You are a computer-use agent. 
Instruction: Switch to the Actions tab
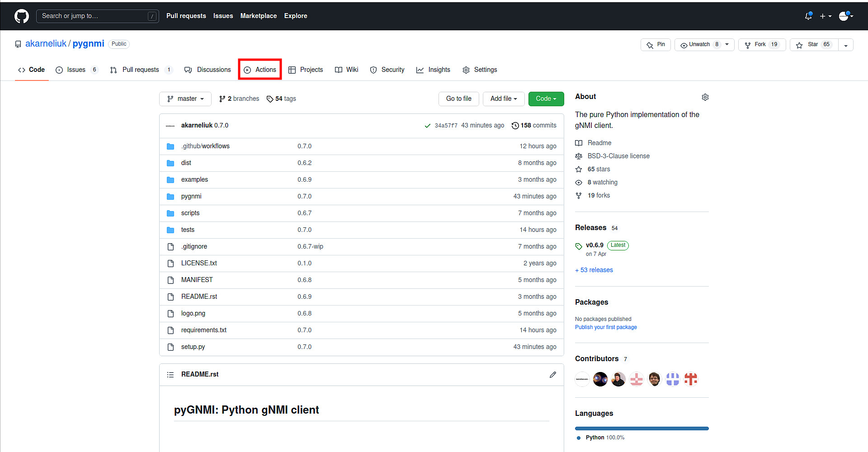pyautogui.click(x=260, y=69)
